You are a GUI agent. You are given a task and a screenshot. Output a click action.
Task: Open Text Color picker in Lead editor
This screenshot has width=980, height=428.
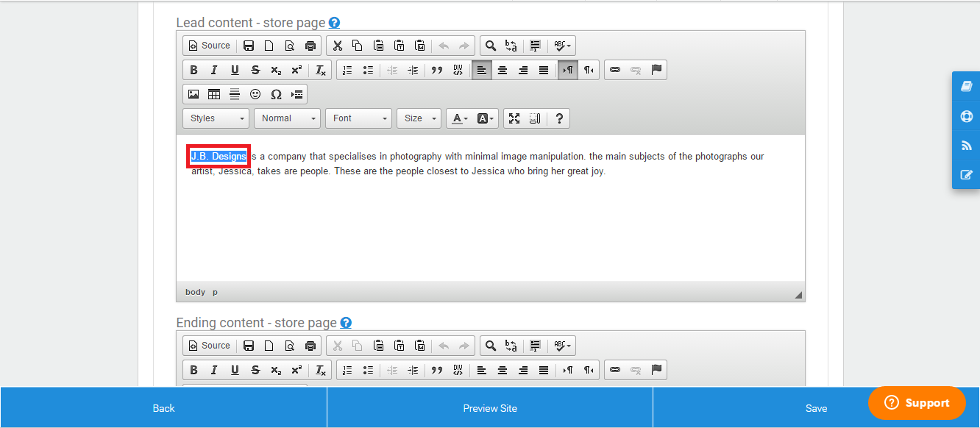click(460, 118)
